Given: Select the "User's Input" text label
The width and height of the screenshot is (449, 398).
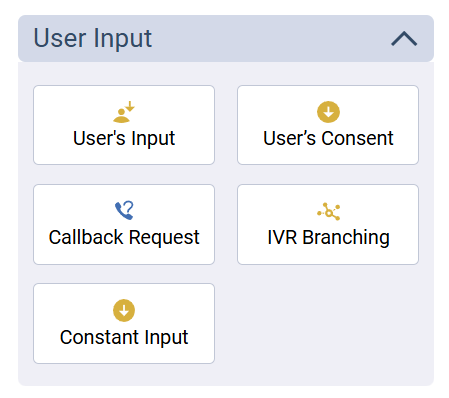Looking at the screenshot, I should tap(124, 138).
